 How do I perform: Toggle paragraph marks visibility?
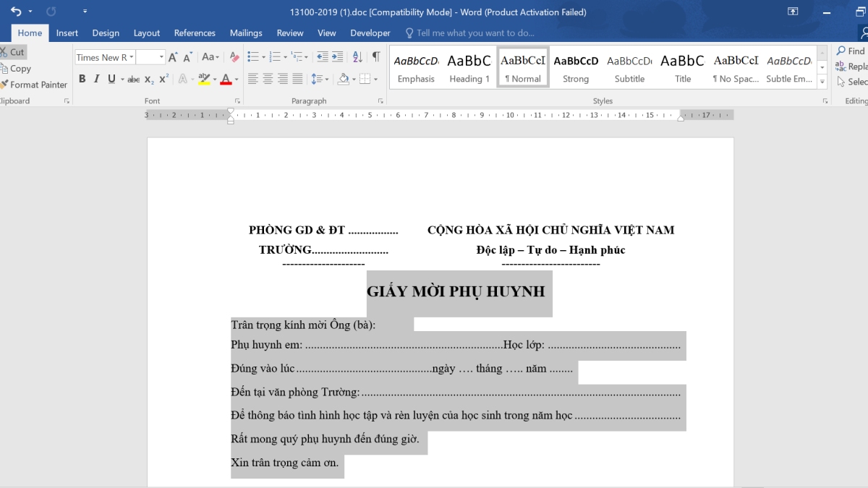(375, 56)
